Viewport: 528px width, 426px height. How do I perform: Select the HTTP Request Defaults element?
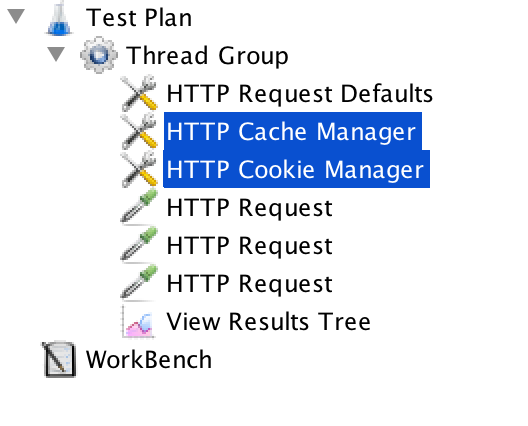point(300,93)
